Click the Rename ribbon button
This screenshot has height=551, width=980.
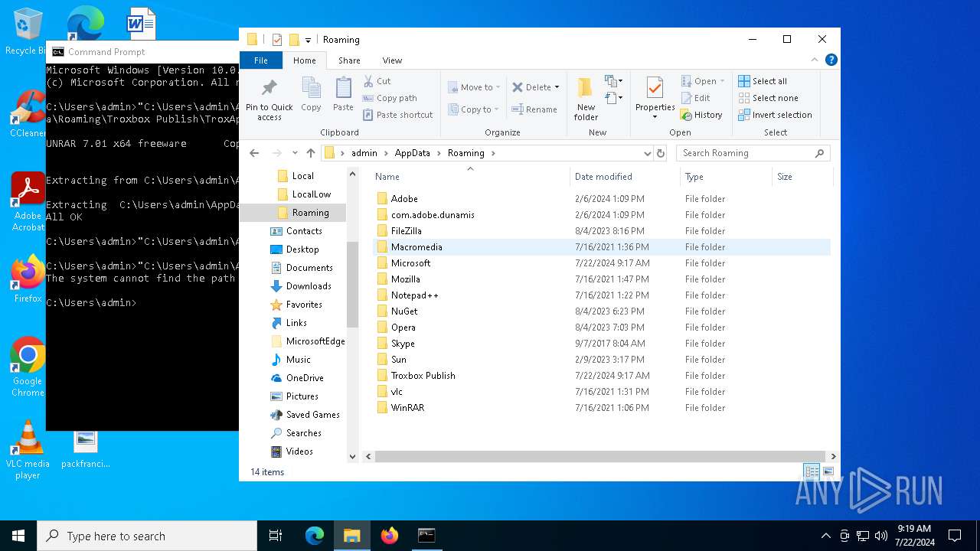point(534,109)
